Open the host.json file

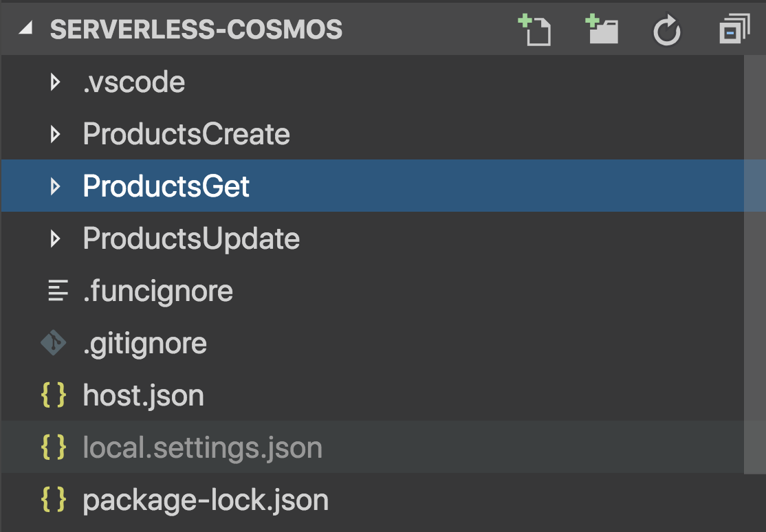coord(143,395)
